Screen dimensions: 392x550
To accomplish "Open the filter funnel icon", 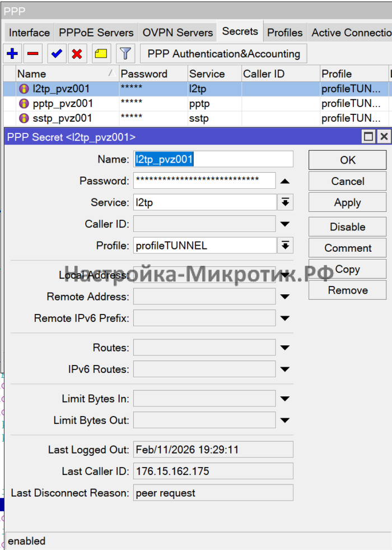I will click(x=126, y=54).
